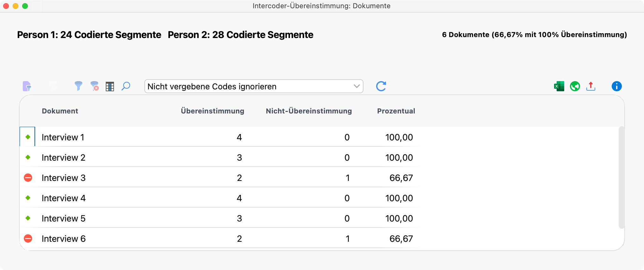644x270 pixels.
Task: Click the magnifying glass search icon
Action: [126, 86]
